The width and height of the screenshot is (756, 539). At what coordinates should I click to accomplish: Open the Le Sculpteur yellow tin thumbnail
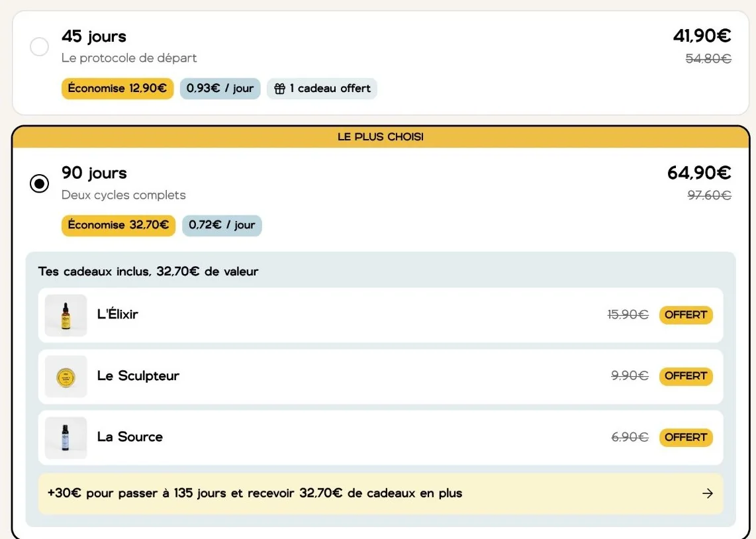pos(66,377)
